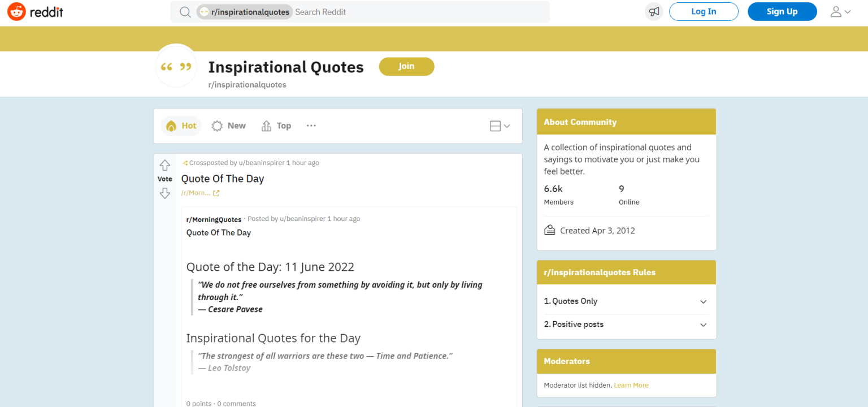Open the advertise megaphone icon
The width and height of the screenshot is (868, 407).
[x=653, y=11]
